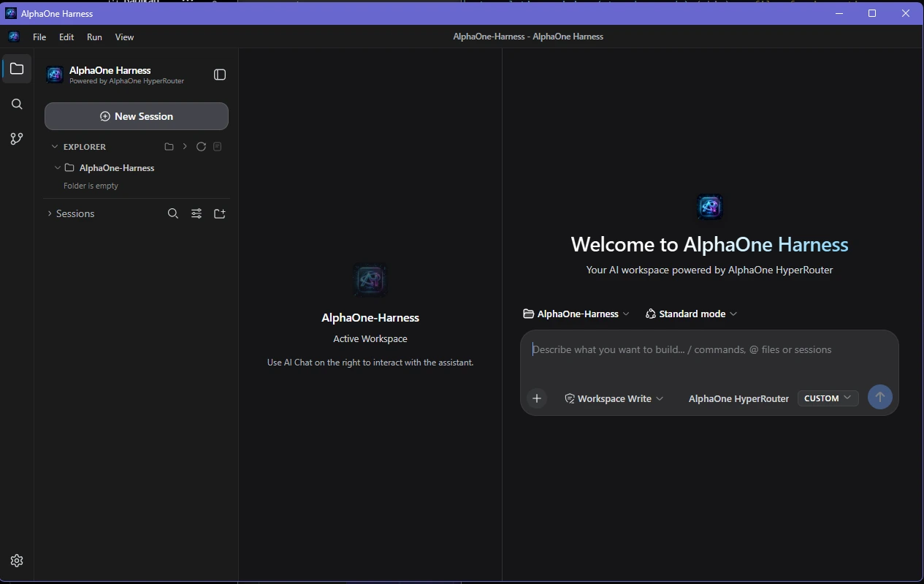Click the open folder icon in Explorer header
This screenshot has height=584, width=924.
tap(169, 147)
